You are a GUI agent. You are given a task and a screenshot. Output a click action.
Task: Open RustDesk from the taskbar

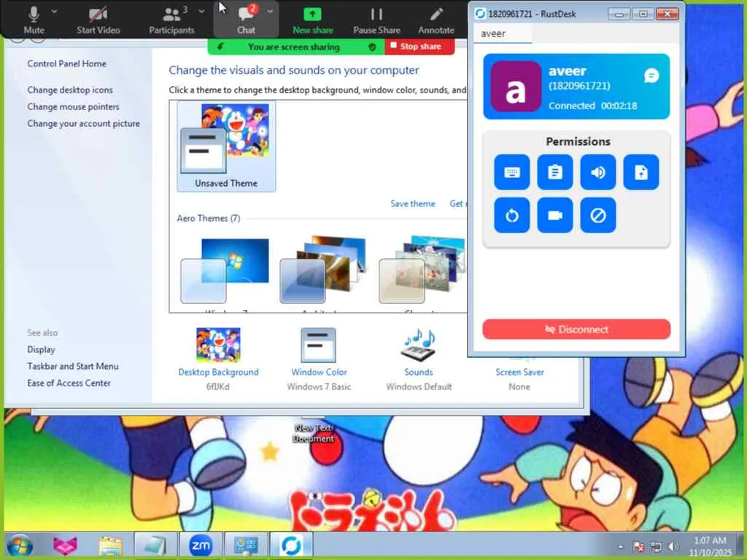pos(291,545)
